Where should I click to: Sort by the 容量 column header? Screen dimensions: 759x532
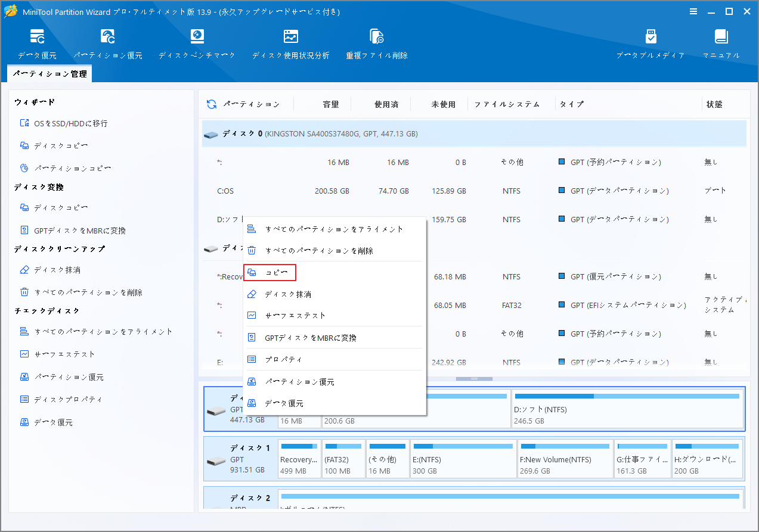pyautogui.click(x=331, y=104)
